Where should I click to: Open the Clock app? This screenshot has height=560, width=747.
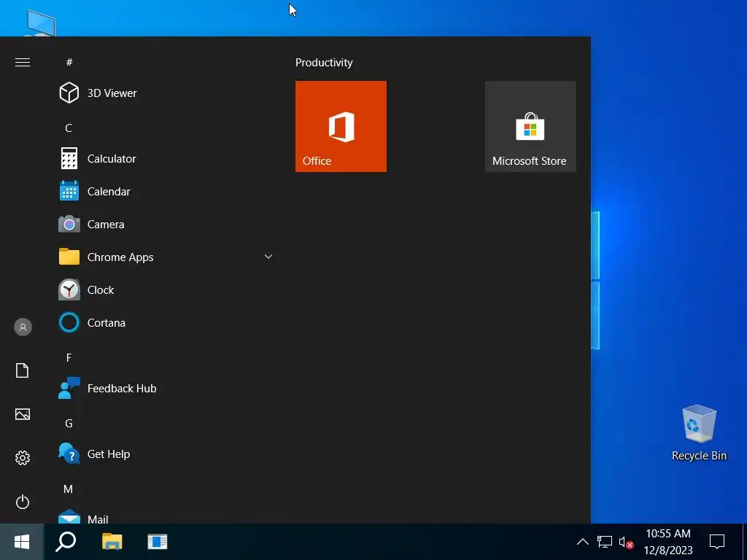click(164, 290)
